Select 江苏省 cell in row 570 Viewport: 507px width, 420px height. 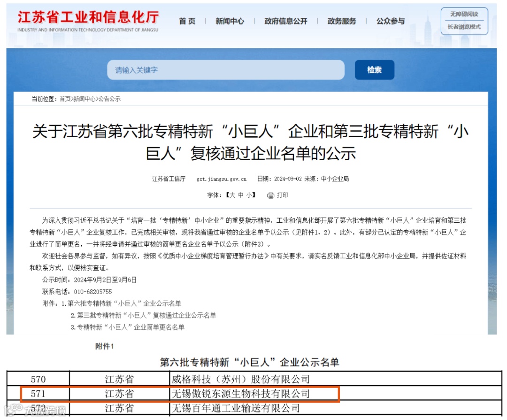tap(119, 379)
